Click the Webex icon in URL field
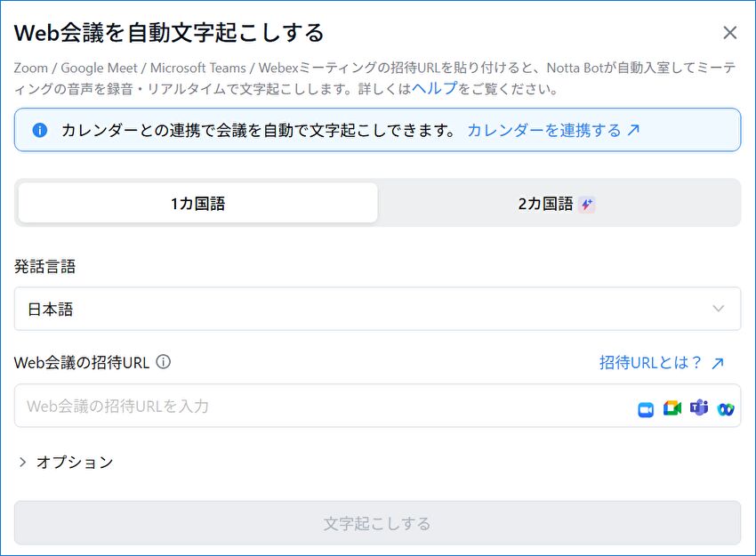Viewport: 756px width, 556px height. 726,409
